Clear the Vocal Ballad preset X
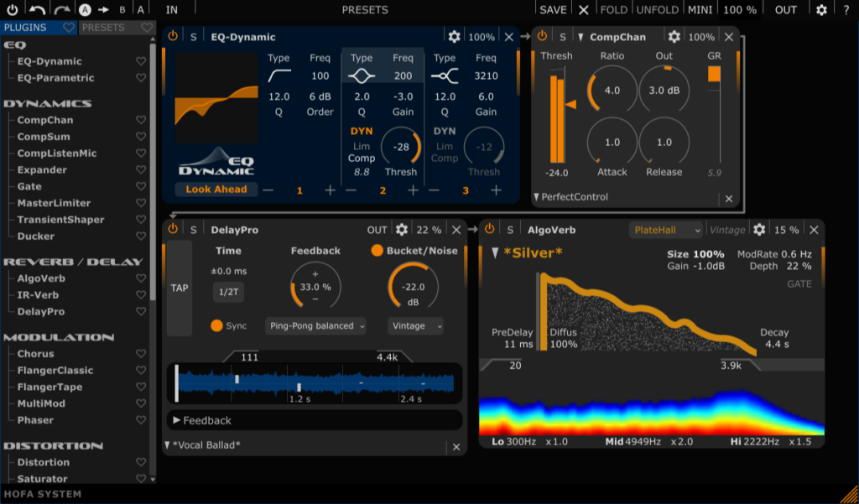The image size is (859, 504). pos(456,447)
